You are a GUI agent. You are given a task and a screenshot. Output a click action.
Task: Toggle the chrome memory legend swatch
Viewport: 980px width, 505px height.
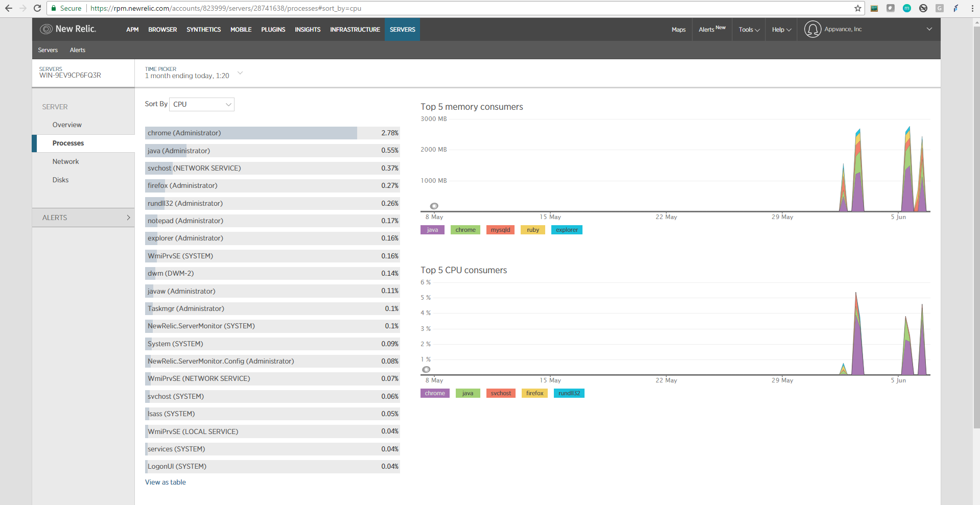tap(465, 230)
